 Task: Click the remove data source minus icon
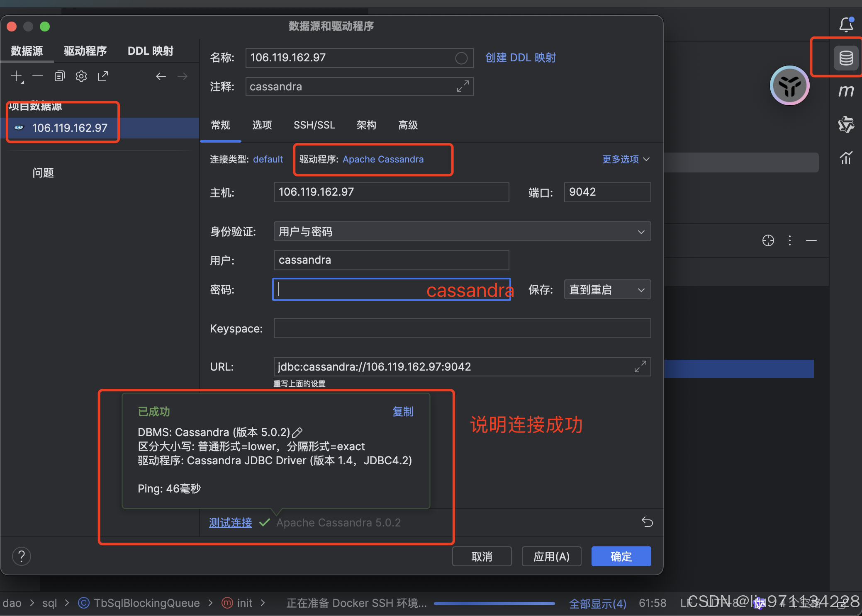pos(38,76)
